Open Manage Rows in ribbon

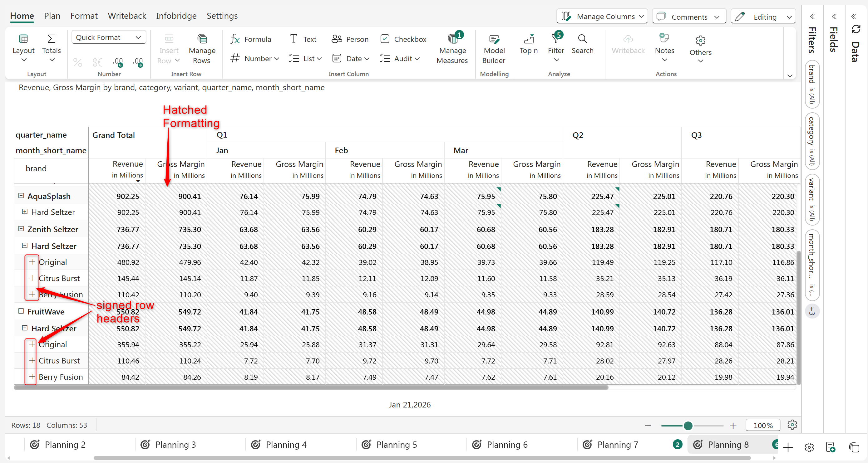(x=202, y=49)
